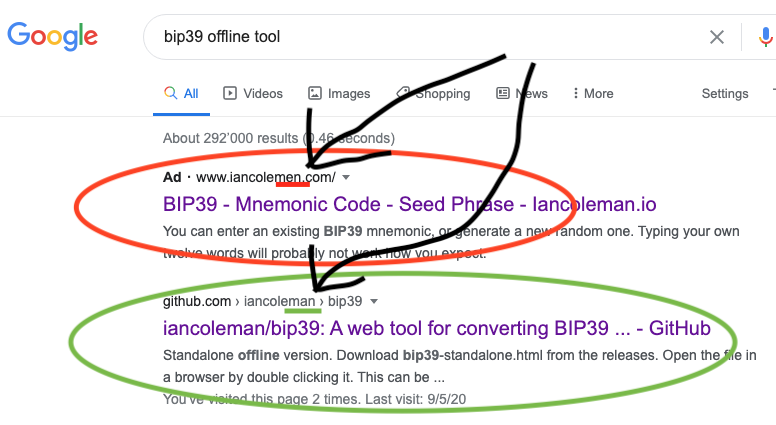The width and height of the screenshot is (776, 425).
Task: Click the Shopping tab tag icon
Action: tap(403, 92)
